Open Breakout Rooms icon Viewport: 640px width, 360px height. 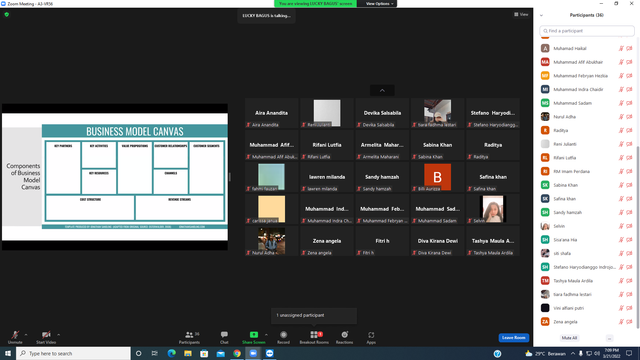(x=313, y=335)
